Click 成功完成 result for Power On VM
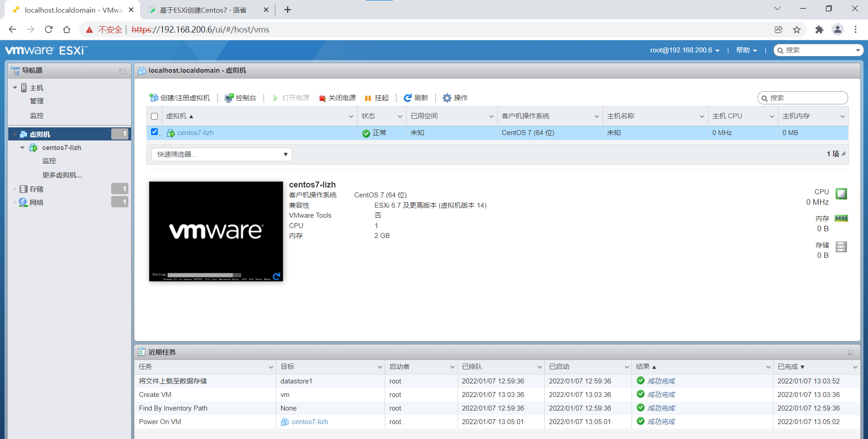Image resolution: width=868 pixels, height=439 pixels. 661,422
